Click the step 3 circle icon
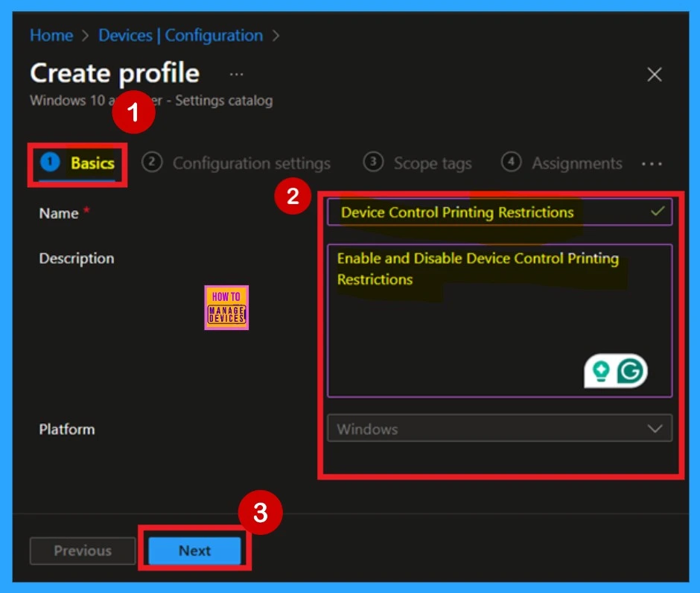Screen dimensions: 700x593 (373, 162)
